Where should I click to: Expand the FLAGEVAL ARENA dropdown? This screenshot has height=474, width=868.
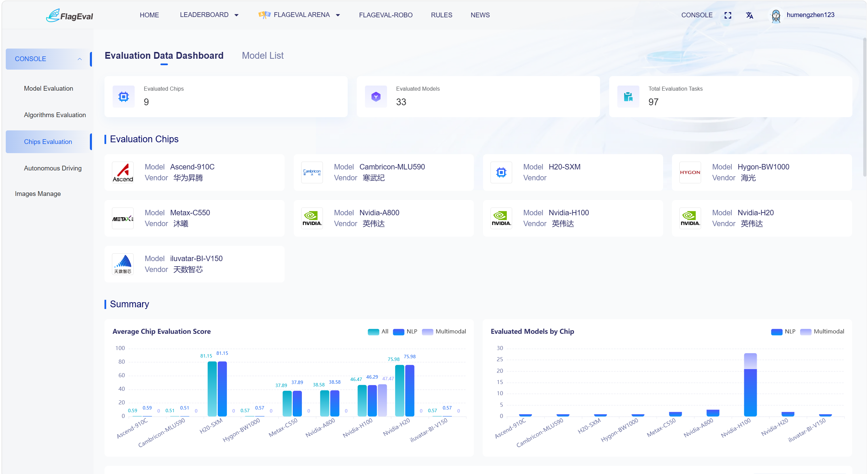click(299, 15)
